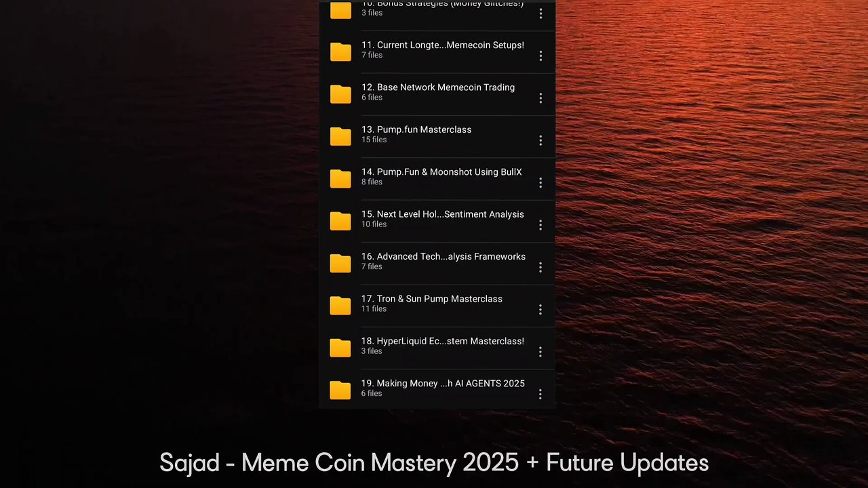
Task: Select '13. Pump.fun Masterclass' folder name
Action: 416,129
